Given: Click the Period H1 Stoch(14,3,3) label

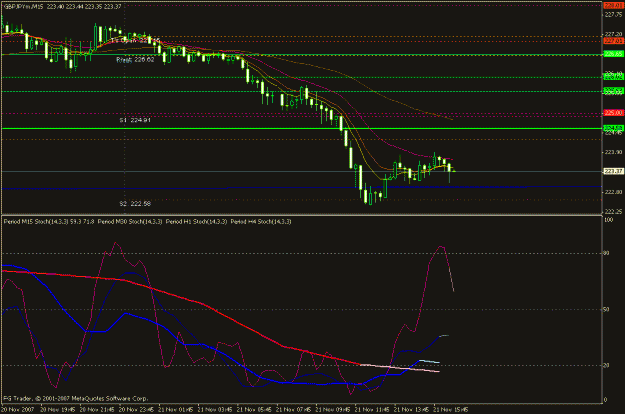Looking at the screenshot, I should 197,222.
